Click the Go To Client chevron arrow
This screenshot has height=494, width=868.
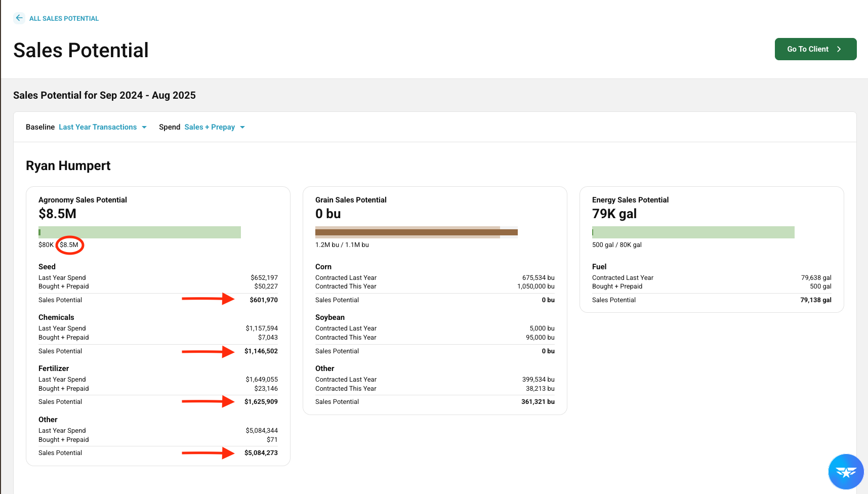(x=839, y=49)
